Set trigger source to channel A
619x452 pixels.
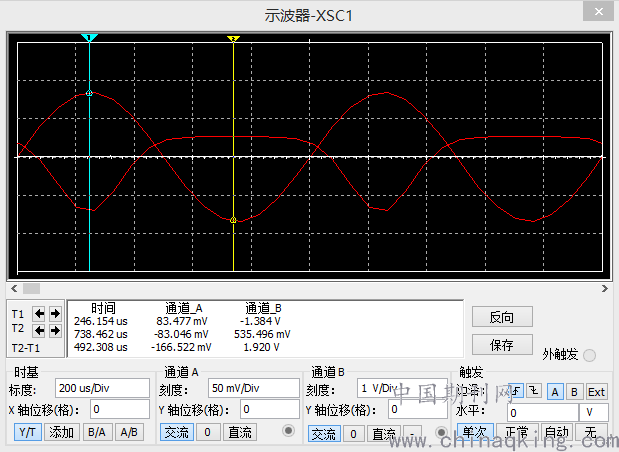555,392
